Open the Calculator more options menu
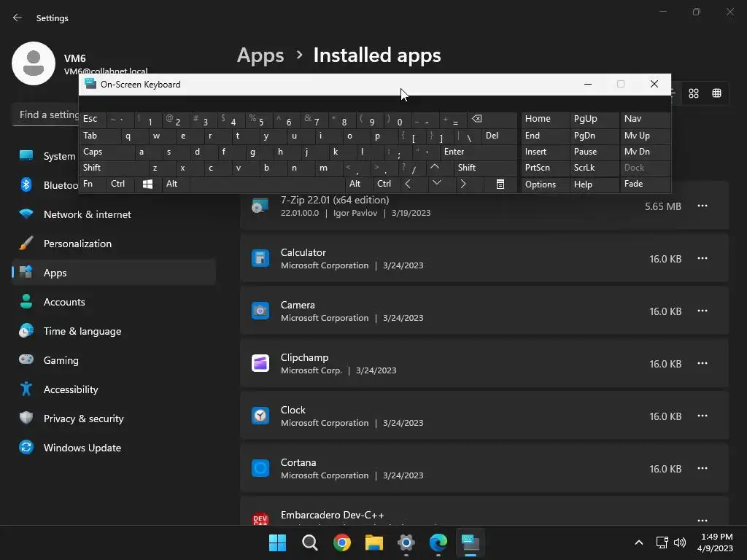This screenshot has width=747, height=560. [703, 258]
